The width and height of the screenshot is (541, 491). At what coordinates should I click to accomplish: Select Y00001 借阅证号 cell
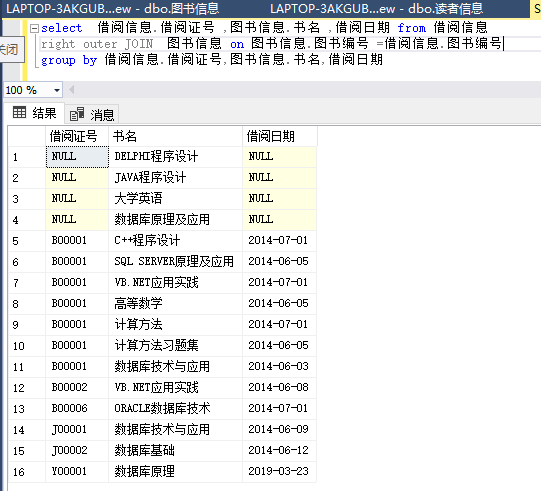click(77, 472)
